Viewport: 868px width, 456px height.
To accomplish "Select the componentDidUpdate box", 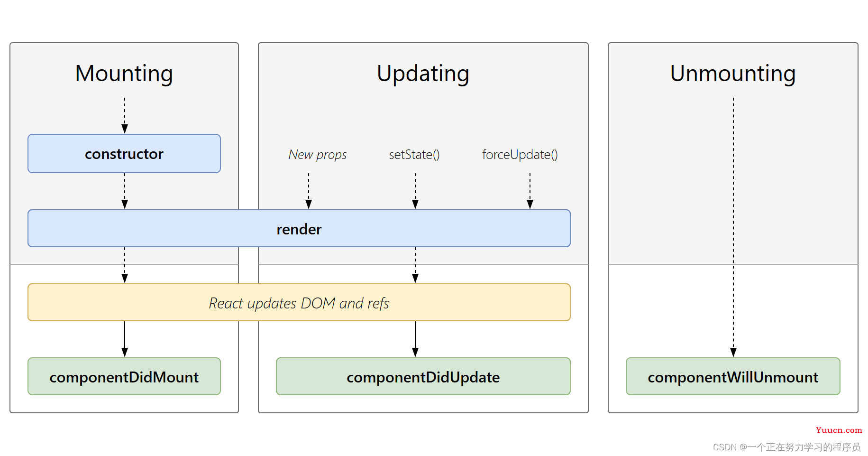I will point(423,377).
